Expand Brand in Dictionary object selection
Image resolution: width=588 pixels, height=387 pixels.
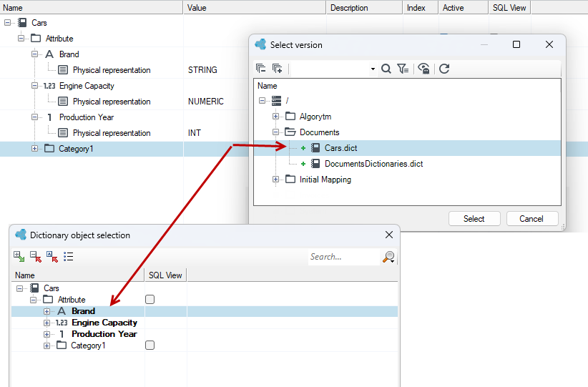46,311
